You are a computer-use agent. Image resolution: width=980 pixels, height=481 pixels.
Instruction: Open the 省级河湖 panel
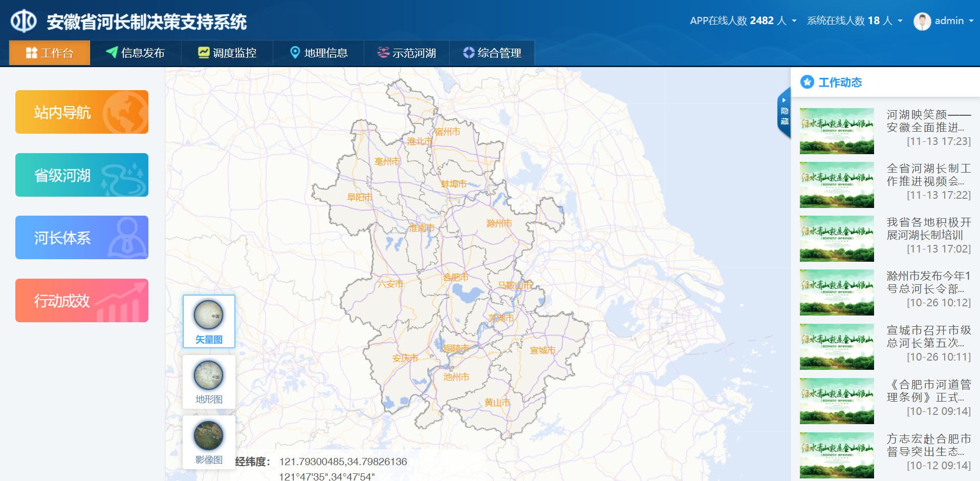tap(82, 175)
